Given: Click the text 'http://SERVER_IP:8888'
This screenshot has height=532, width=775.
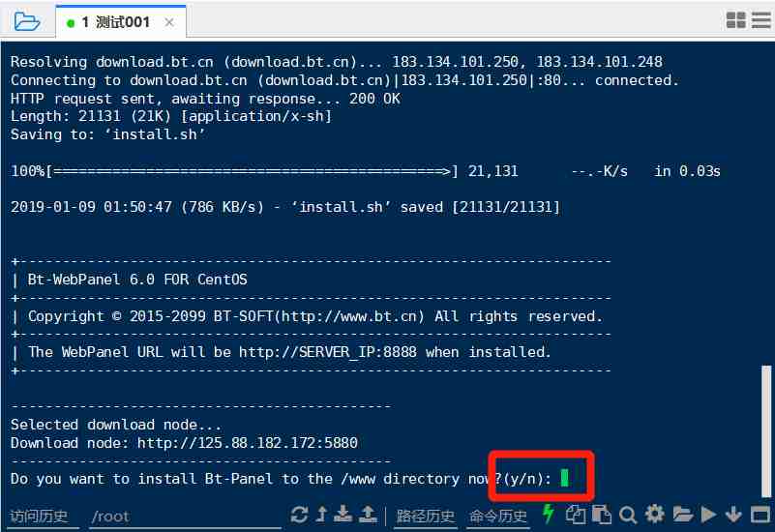Looking at the screenshot, I should coord(328,352).
